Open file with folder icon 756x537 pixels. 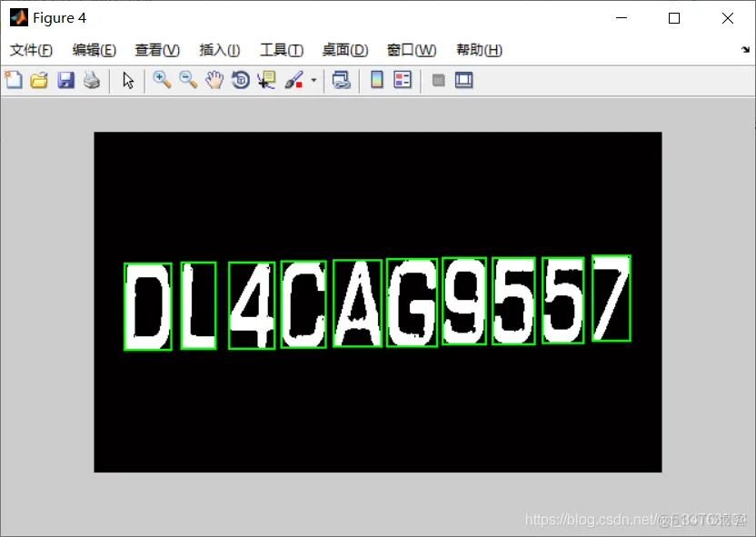click(x=40, y=80)
